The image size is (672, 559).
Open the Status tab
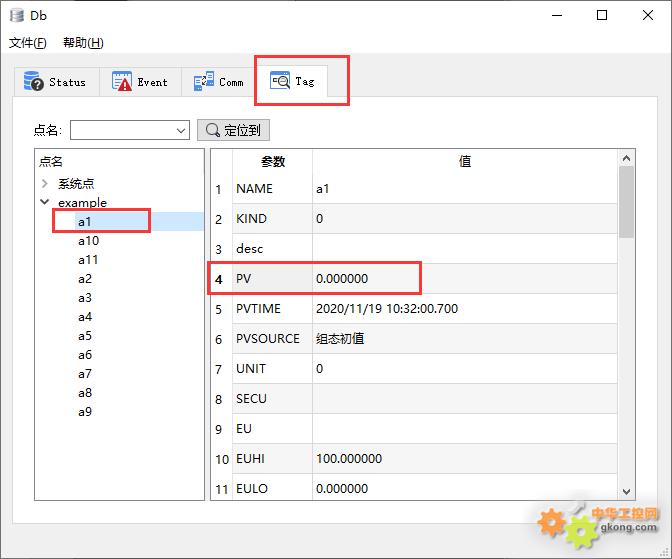point(57,81)
